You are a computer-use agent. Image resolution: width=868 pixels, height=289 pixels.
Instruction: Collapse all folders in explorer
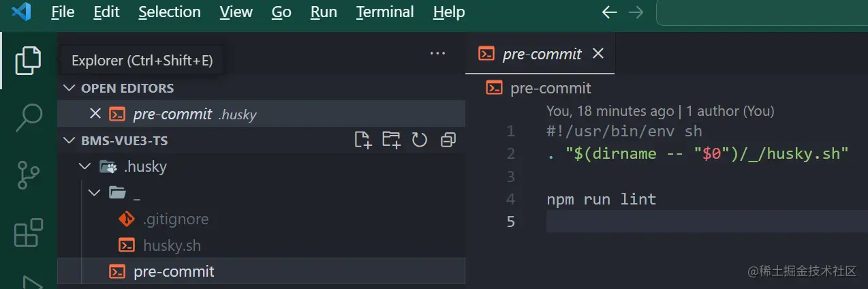tap(448, 140)
